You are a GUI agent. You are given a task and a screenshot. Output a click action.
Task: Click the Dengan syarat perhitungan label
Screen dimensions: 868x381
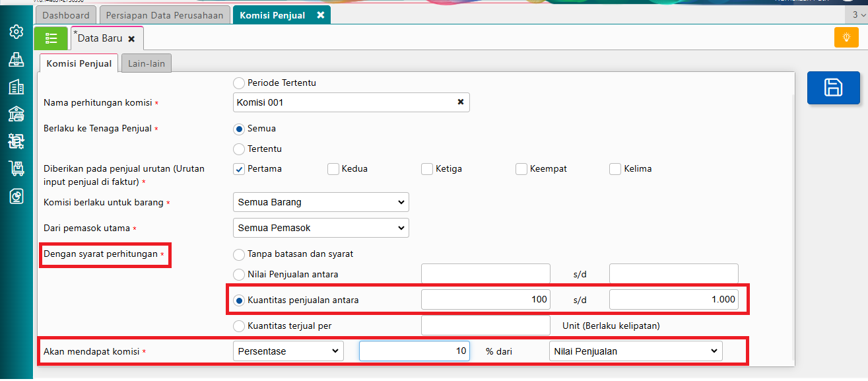(x=100, y=254)
